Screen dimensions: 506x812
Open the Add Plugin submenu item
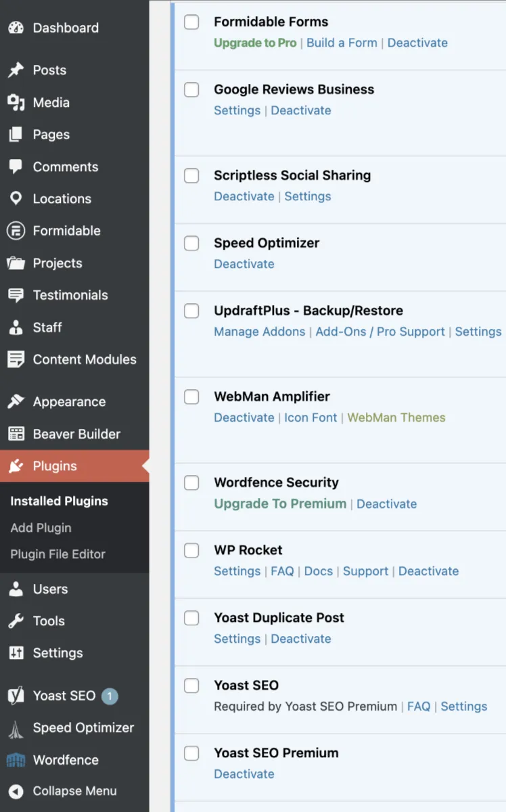(41, 528)
